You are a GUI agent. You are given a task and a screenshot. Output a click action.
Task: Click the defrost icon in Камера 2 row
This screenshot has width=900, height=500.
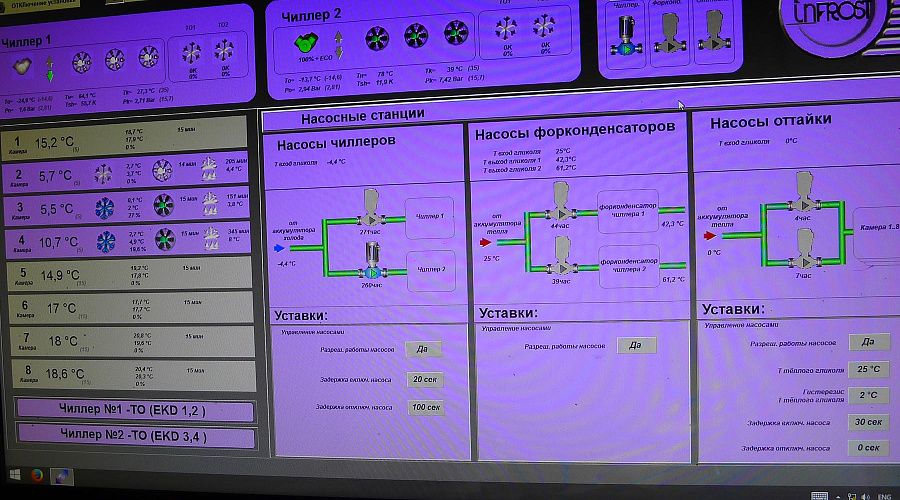tap(209, 170)
